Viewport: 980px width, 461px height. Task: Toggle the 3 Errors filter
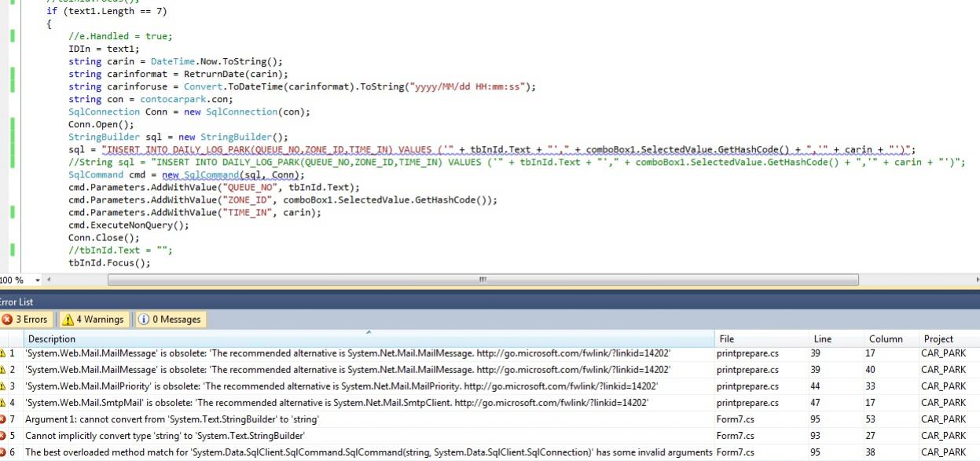pos(26,320)
